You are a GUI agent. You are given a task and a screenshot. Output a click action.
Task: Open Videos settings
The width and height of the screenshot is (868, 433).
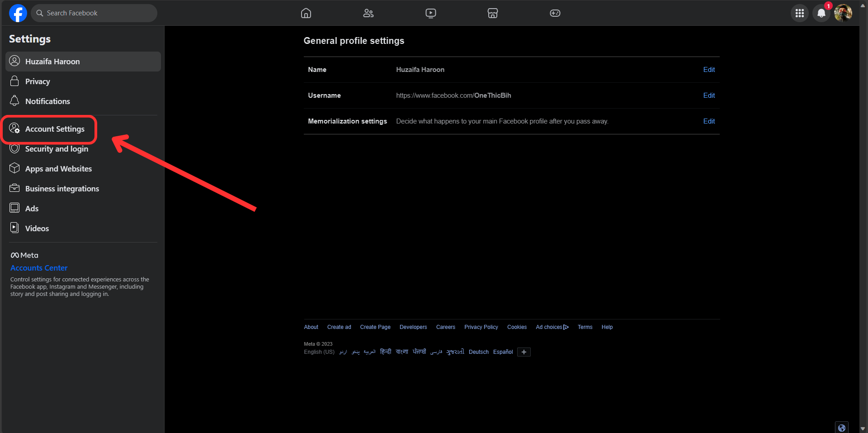83,228
